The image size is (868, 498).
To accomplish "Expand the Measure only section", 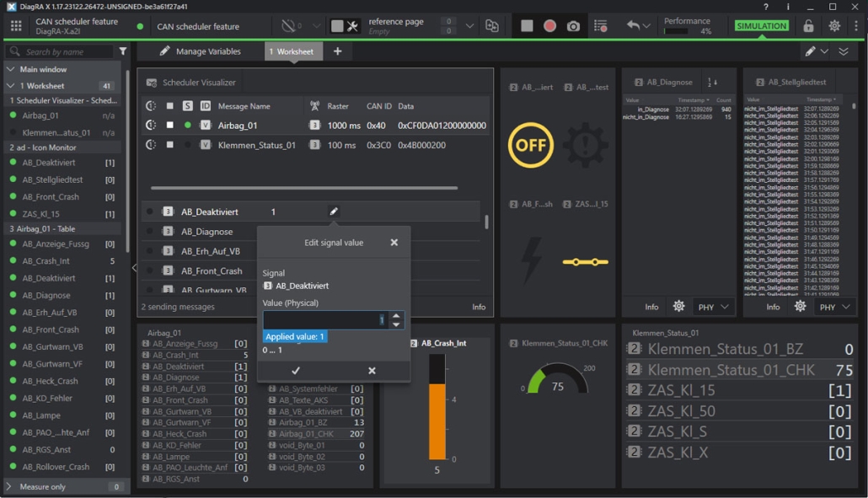I will pyautogui.click(x=9, y=486).
